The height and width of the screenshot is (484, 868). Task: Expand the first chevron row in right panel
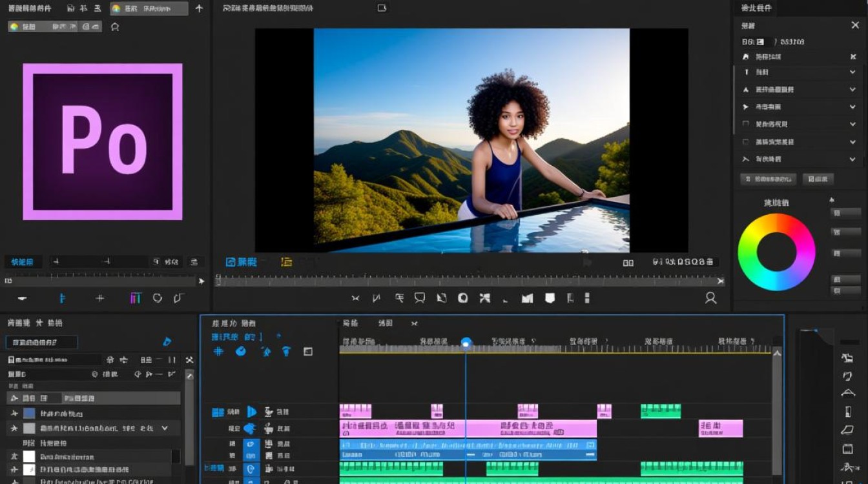[x=852, y=72]
